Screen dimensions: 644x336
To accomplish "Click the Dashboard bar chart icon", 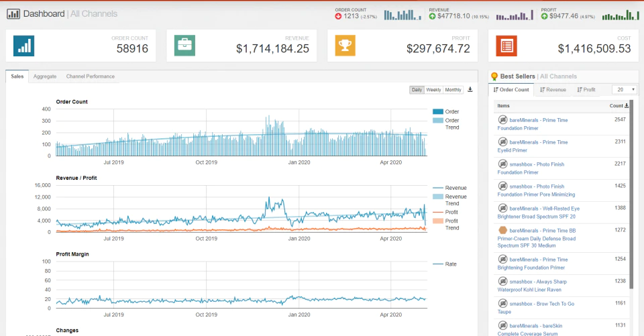I will coord(13,14).
